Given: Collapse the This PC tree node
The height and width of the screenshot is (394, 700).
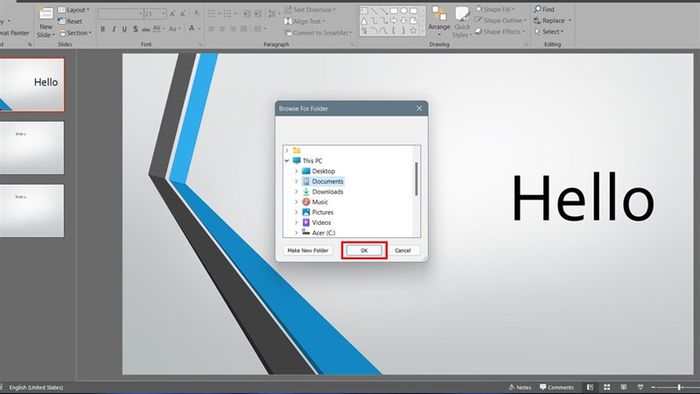Looking at the screenshot, I should tap(287, 161).
